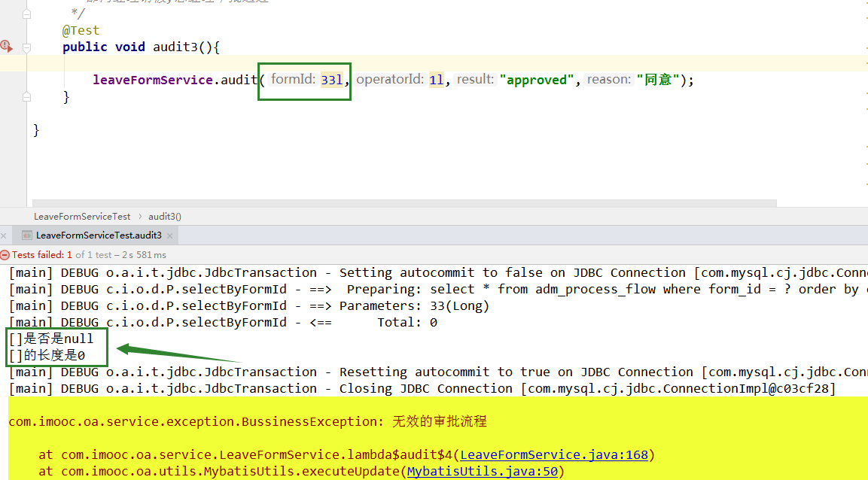Click the 'Resetting autocommit to true' log line
The width and height of the screenshot is (868, 480).
pos(438,372)
